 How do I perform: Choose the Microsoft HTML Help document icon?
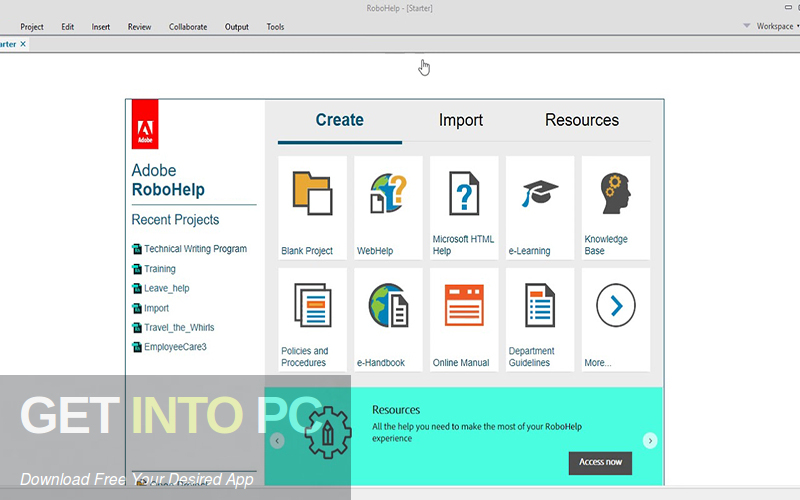pyautogui.click(x=464, y=193)
